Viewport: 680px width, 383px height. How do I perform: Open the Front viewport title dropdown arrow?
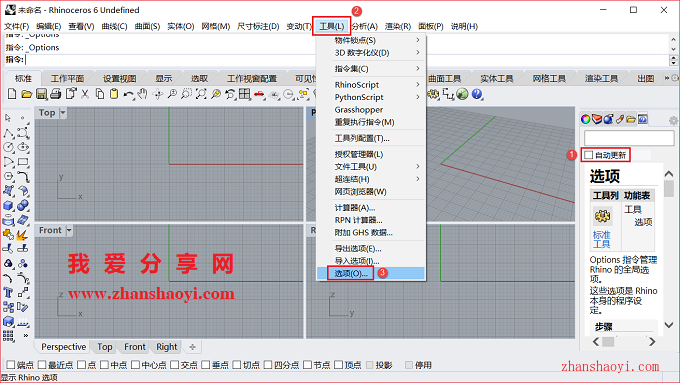69,230
